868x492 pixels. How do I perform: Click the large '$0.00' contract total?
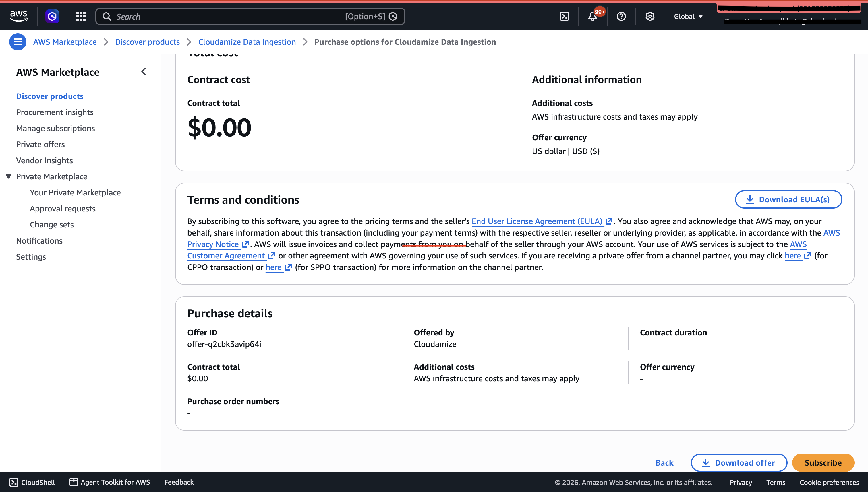[219, 127]
